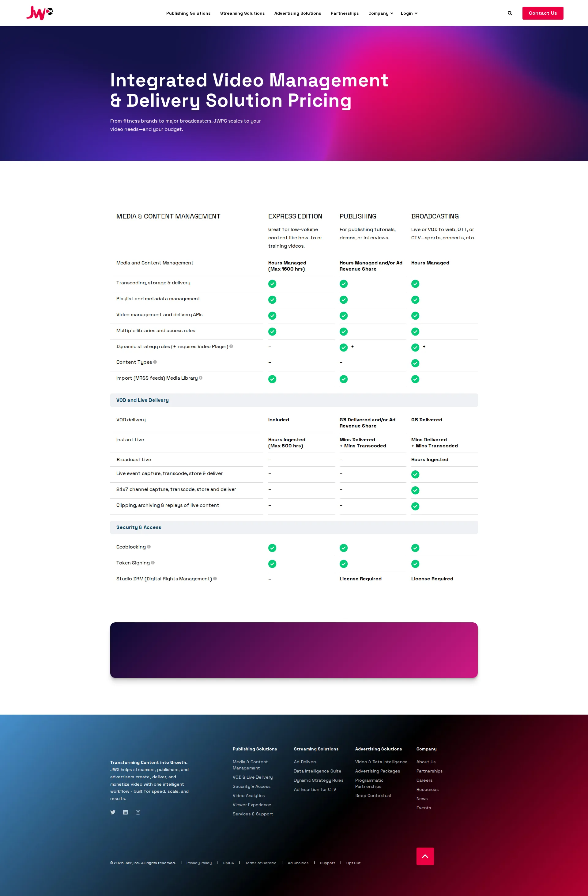Open the LinkedIn icon in the footer

click(x=125, y=812)
